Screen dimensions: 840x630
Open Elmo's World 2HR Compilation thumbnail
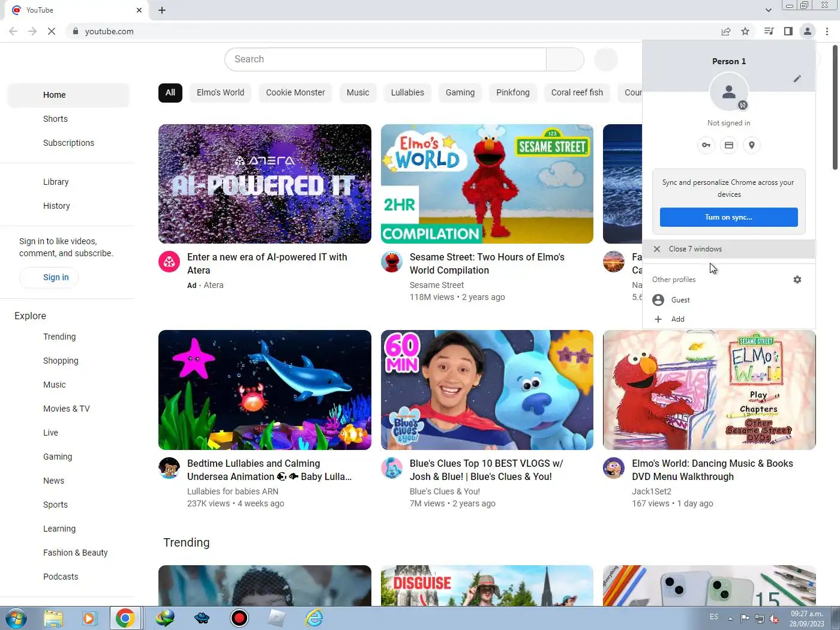[487, 184]
